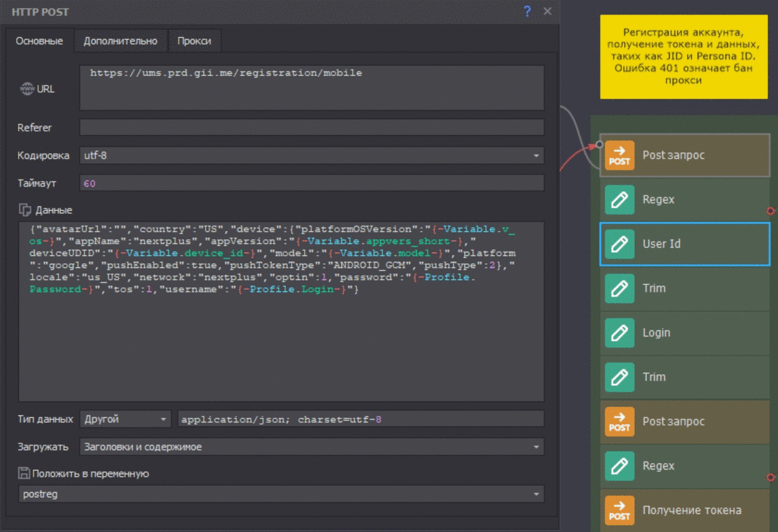Click the yellow registration note
Screen dimensions: 778x532
(x=684, y=57)
